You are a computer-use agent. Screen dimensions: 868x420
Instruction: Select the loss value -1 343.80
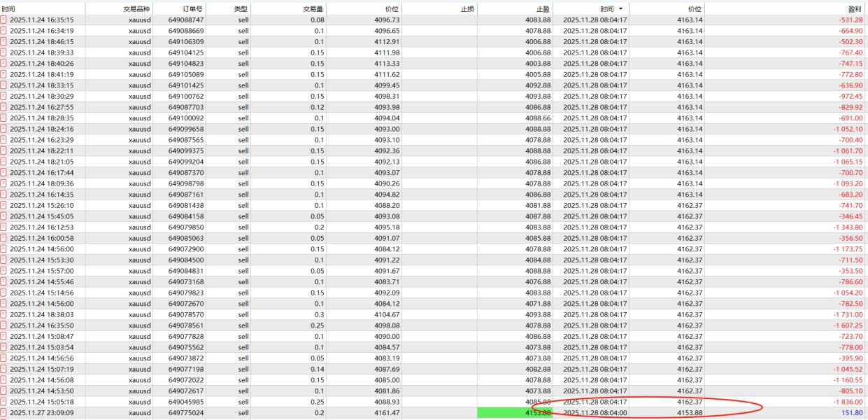pos(848,227)
